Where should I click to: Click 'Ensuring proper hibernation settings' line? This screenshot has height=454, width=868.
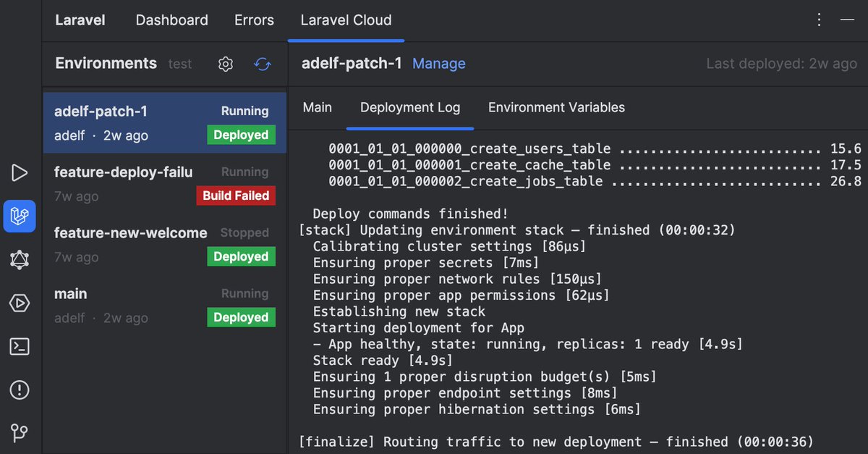click(x=477, y=409)
